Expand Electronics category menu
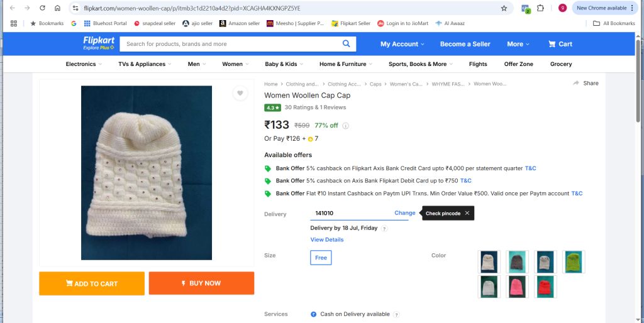The width and height of the screenshot is (644, 323). coord(84,64)
